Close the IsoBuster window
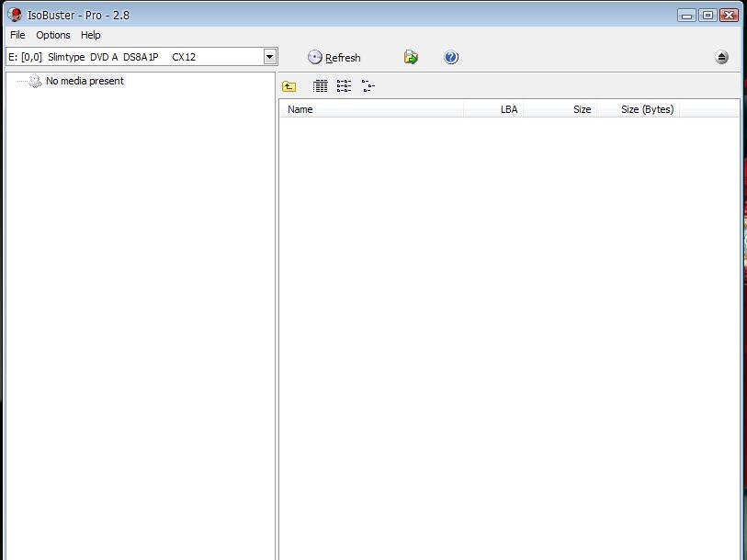The height and width of the screenshot is (560, 747). (729, 16)
